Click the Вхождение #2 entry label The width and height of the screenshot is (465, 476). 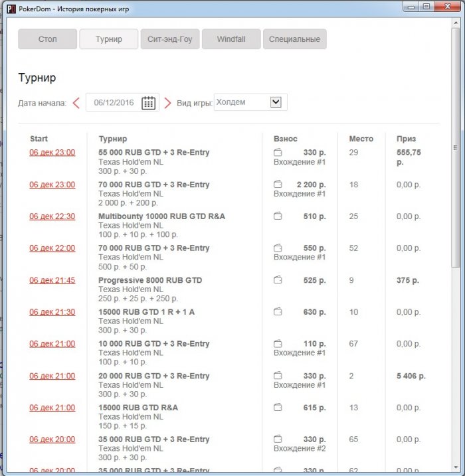pyautogui.click(x=300, y=448)
